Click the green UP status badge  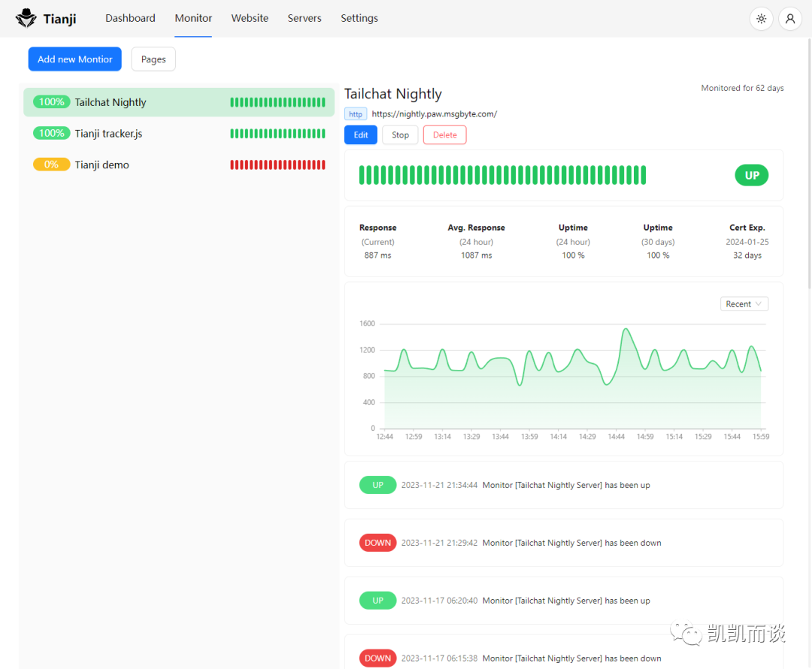pos(751,175)
